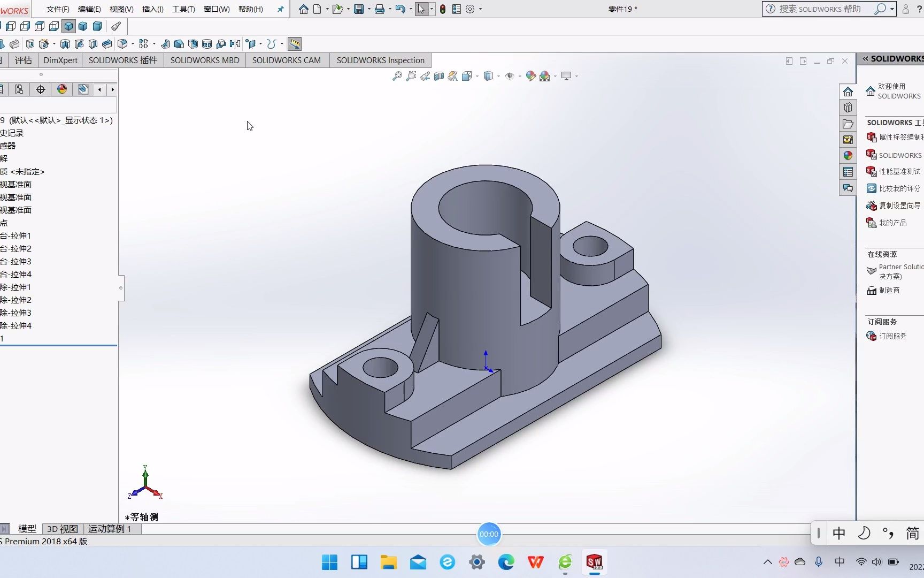Click the Previous View icon
Screen dimensions: 924x578
coord(425,76)
